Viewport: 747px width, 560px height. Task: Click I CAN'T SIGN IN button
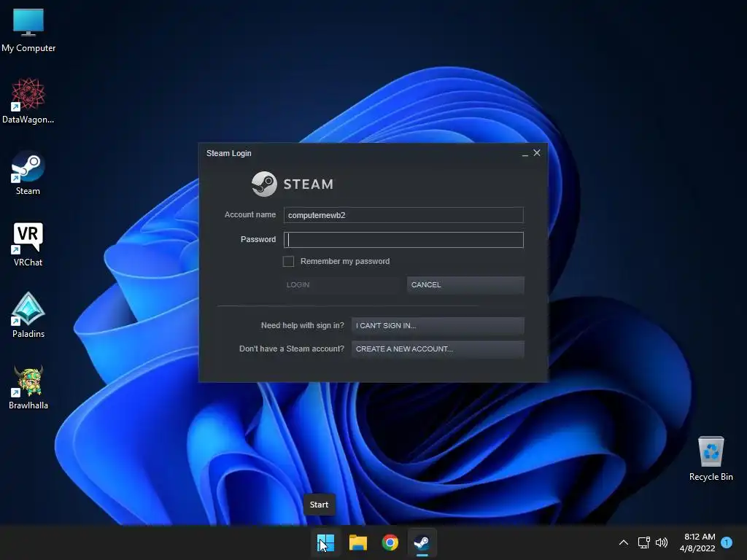coord(438,326)
